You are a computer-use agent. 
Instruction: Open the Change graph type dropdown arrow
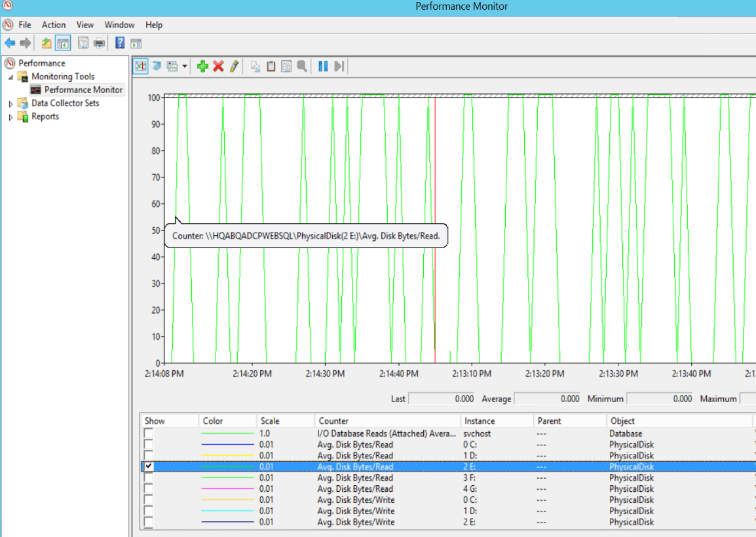[x=185, y=66]
